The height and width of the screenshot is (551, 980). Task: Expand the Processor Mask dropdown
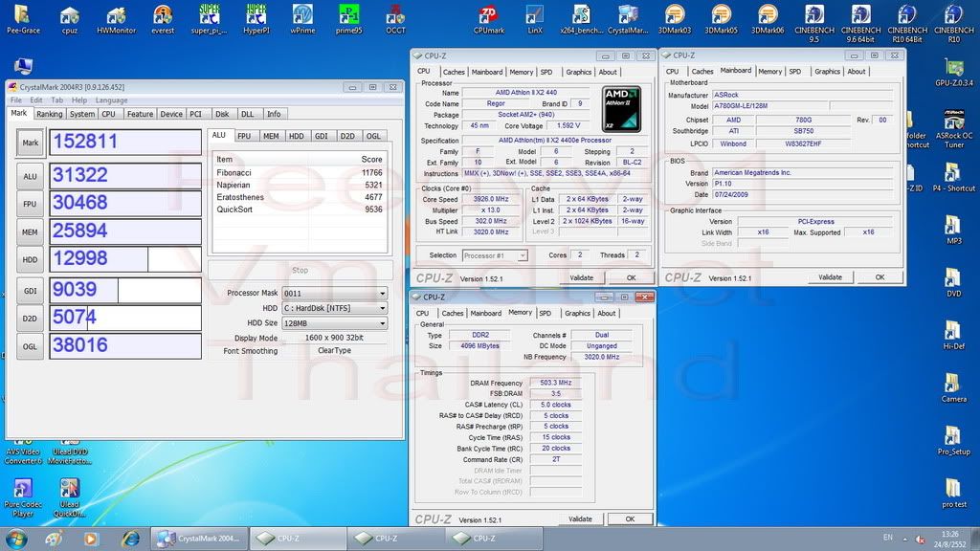point(334,294)
